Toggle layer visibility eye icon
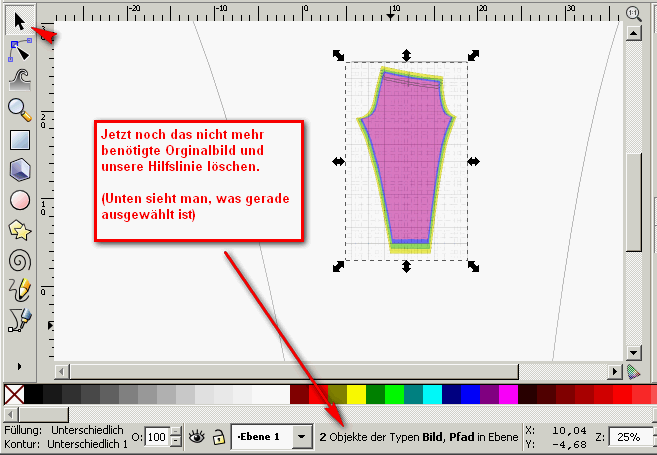 click(197, 437)
